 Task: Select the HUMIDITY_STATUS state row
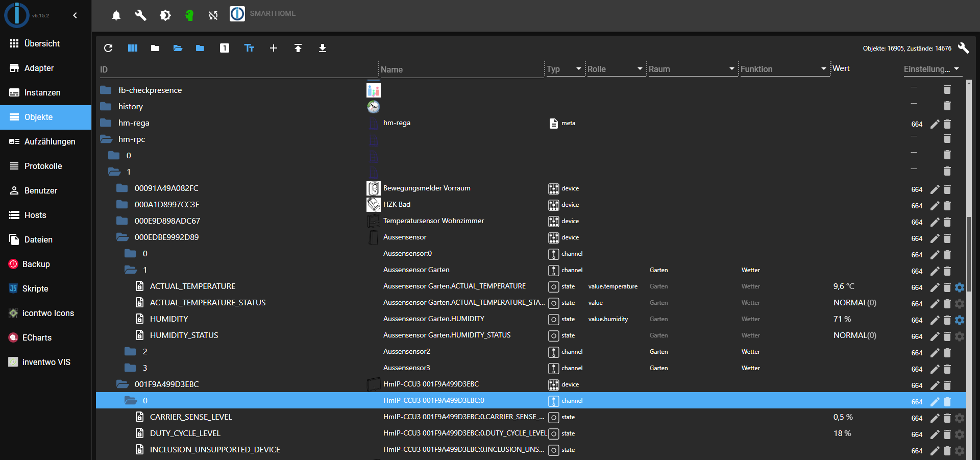click(531, 335)
